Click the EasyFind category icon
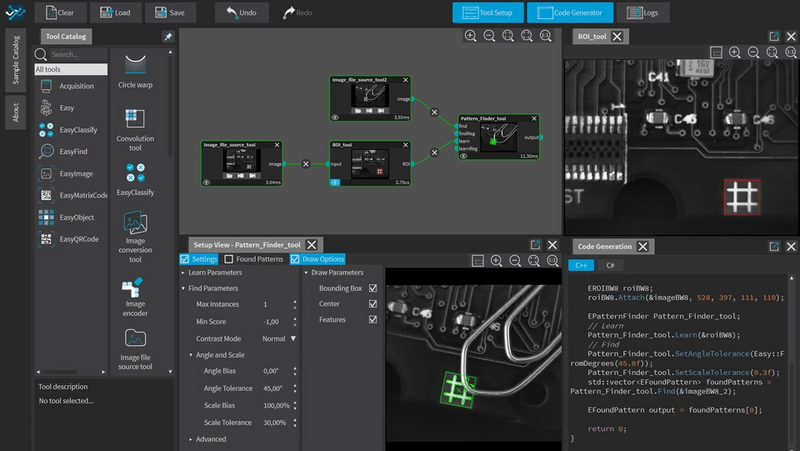800x451 pixels. click(47, 151)
